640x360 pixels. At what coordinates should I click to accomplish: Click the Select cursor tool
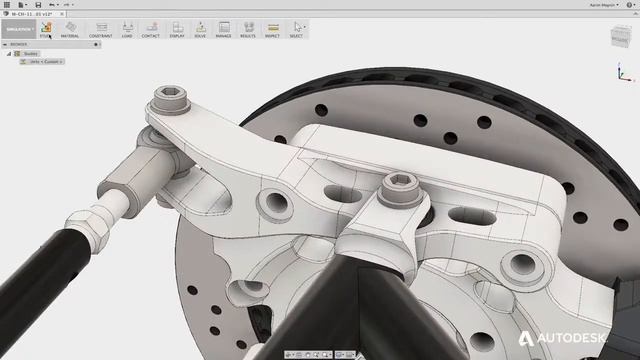click(297, 28)
